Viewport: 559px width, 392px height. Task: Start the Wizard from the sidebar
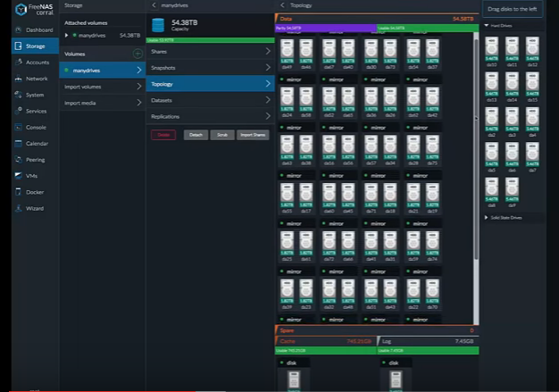click(x=35, y=208)
